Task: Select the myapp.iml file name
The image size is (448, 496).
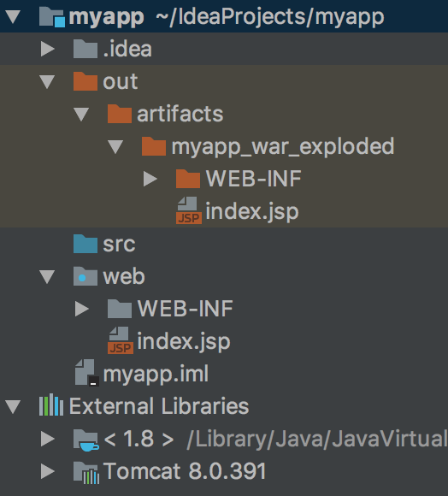Action: 156,374
